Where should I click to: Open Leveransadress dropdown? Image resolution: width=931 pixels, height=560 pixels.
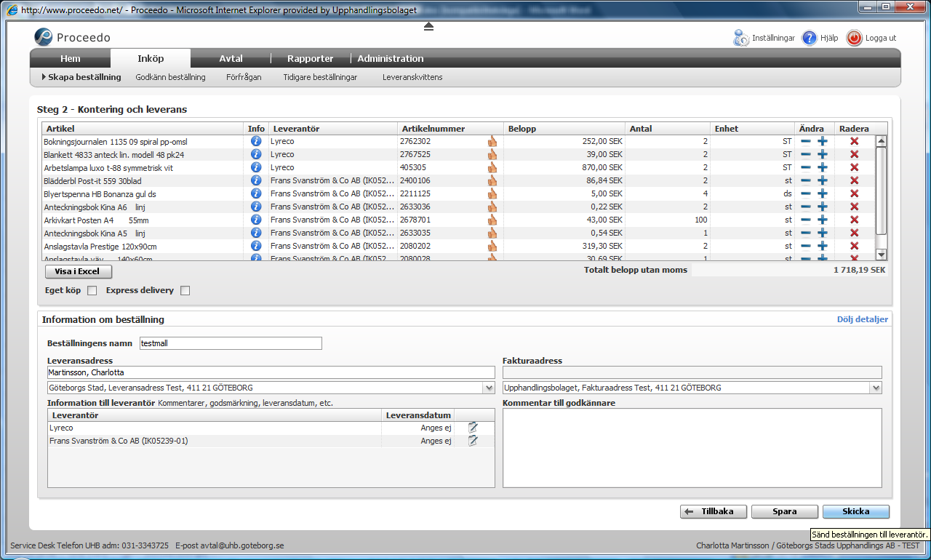click(x=489, y=388)
